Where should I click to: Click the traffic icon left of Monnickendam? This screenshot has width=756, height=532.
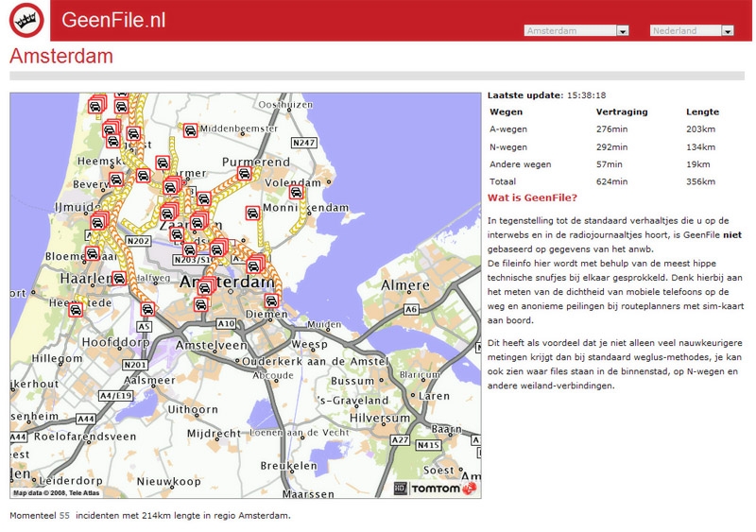(x=252, y=213)
